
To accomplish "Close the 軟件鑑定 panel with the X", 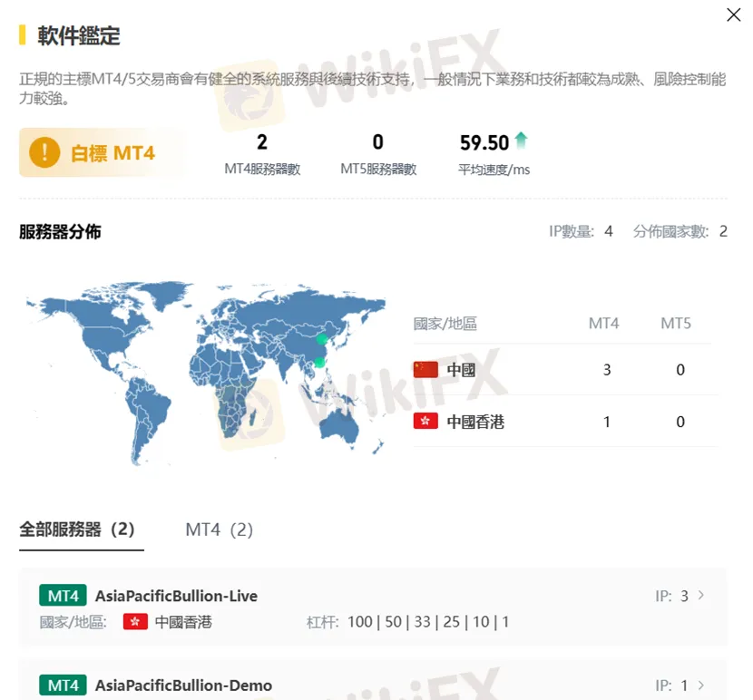I will pos(733,15).
